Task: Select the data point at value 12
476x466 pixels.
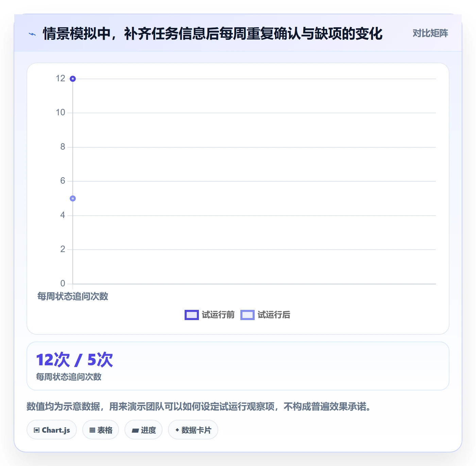Action: (73, 79)
